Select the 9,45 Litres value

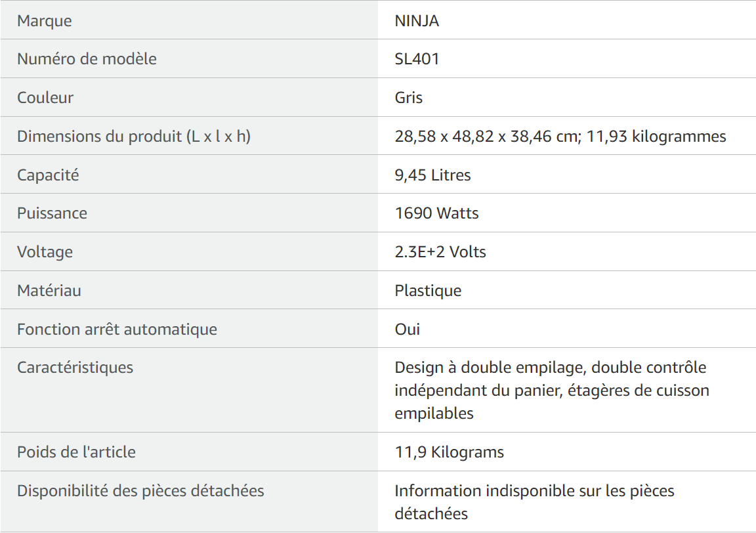(x=432, y=175)
